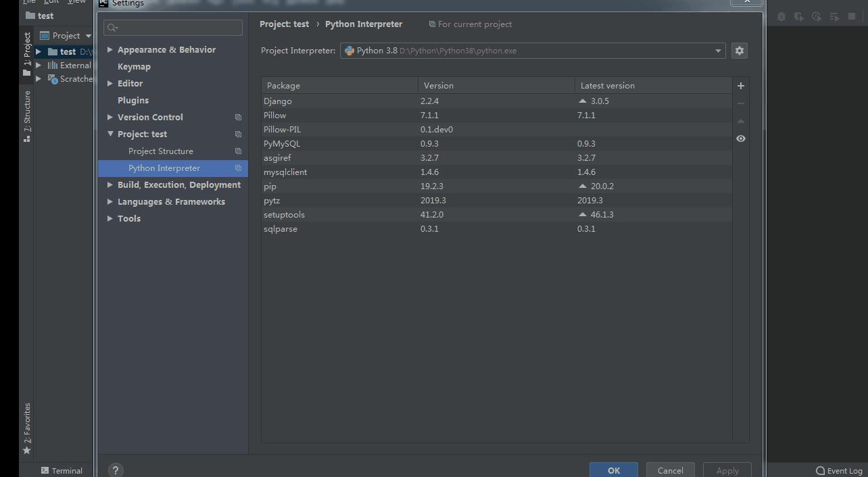Click the plus icon to install package
Screen dimensions: 868x477
click(x=741, y=86)
